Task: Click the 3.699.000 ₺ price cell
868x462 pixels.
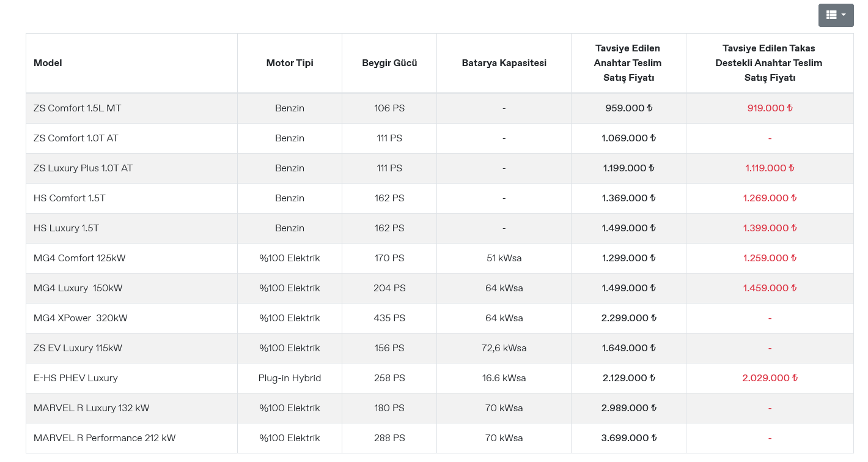Action: tap(629, 438)
